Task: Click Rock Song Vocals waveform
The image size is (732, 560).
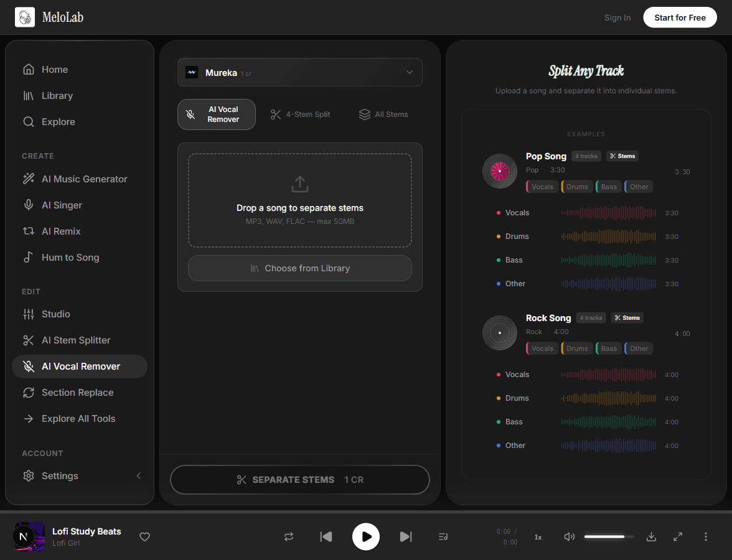Action: pos(608,375)
